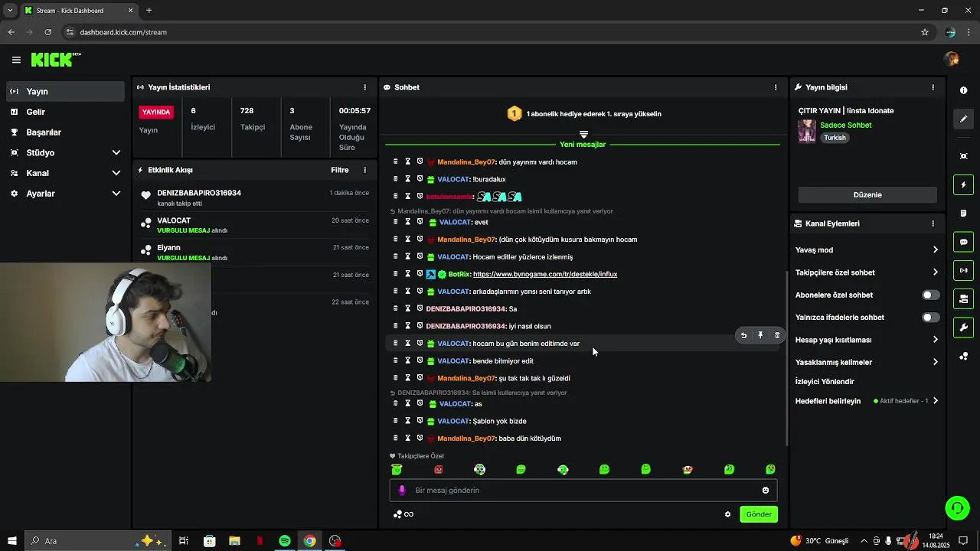The width and height of the screenshot is (980, 551).
Task: Enable Abonelere özel sohbet switch
Action: pyautogui.click(x=930, y=295)
